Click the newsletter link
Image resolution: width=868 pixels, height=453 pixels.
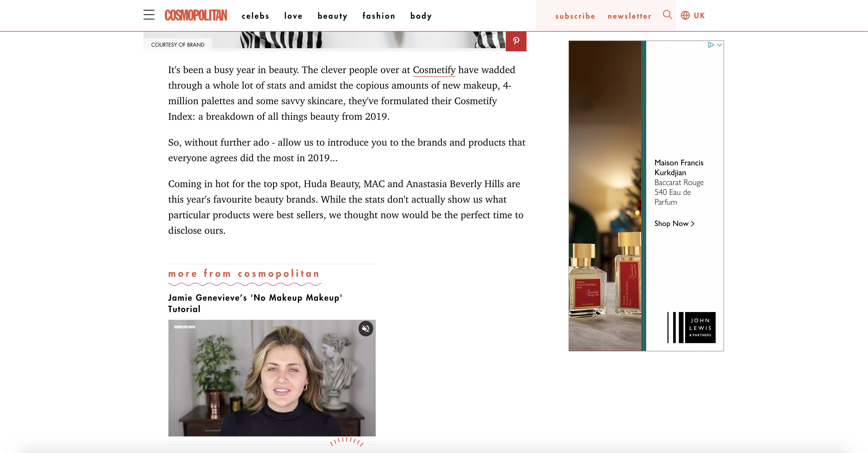[x=629, y=16]
